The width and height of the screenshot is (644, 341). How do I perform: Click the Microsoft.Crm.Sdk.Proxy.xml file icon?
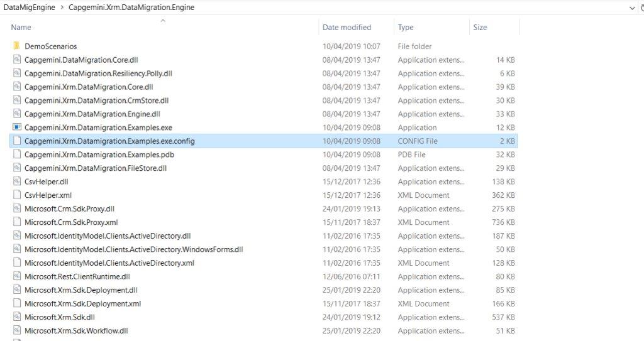[x=17, y=222]
